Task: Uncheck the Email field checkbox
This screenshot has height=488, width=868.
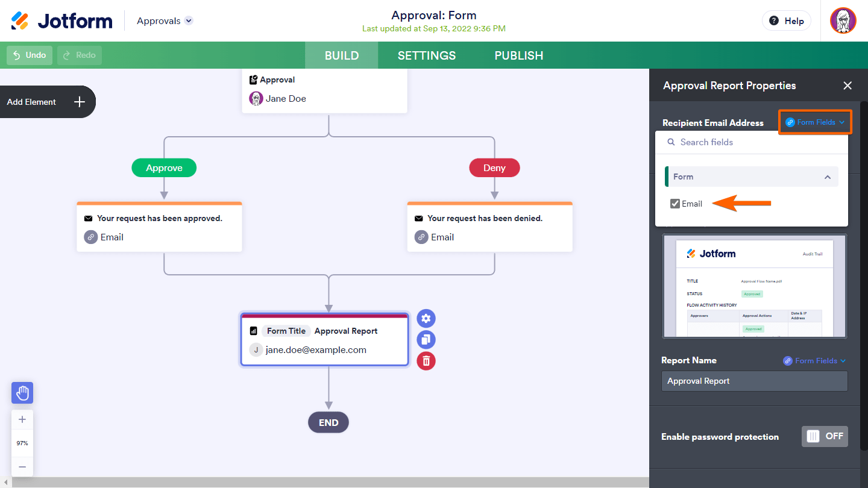Action: (675, 204)
